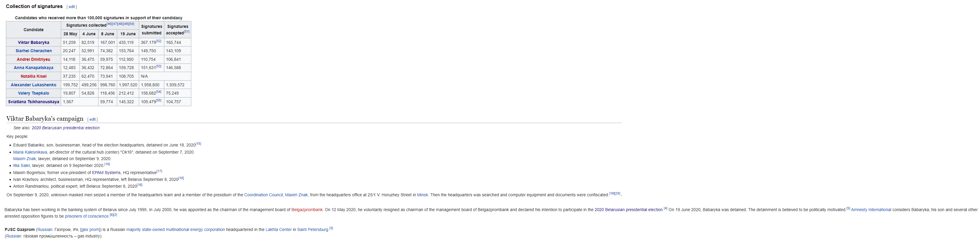Open Saint Petersburg link
This screenshot has height=244, width=980.
tap(312, 229)
